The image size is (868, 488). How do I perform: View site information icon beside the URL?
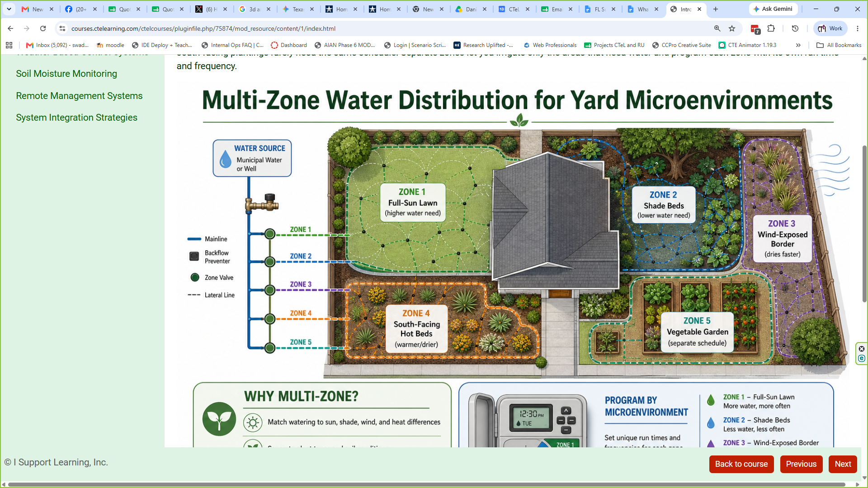62,28
